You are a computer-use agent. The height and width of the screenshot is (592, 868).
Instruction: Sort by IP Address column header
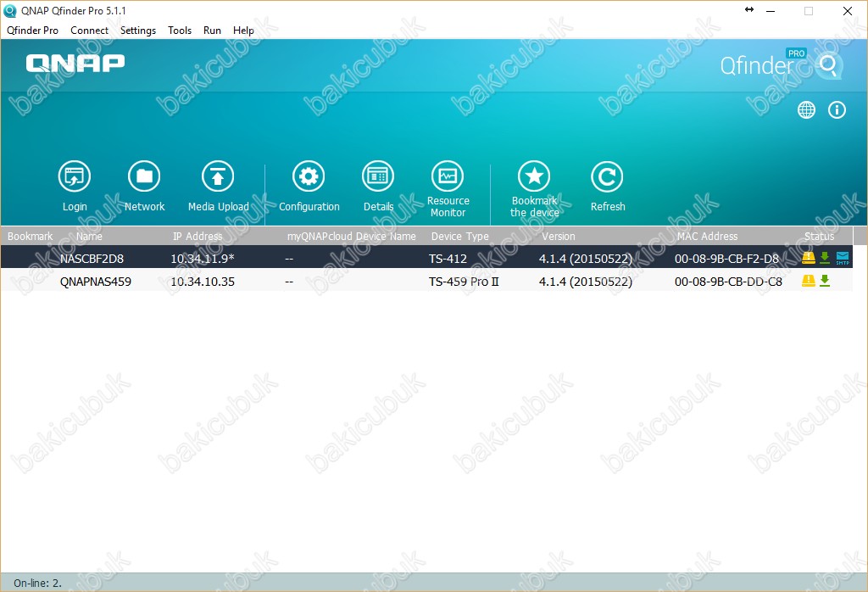point(198,236)
